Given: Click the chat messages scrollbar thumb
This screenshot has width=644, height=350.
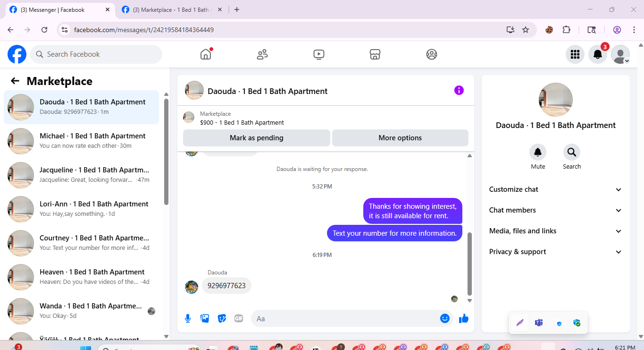Looking at the screenshot, I should (469, 264).
